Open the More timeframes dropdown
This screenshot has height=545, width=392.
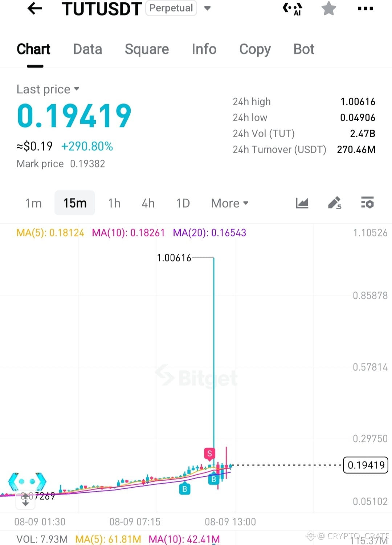pos(230,203)
